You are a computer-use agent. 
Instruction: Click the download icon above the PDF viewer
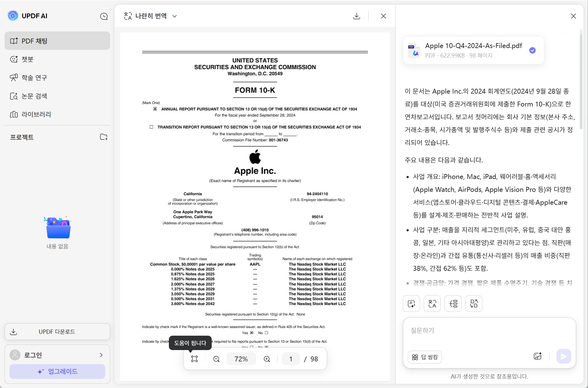click(356, 16)
